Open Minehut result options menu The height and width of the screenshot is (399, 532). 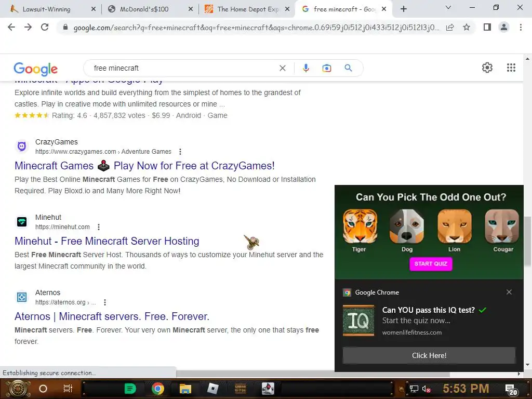point(98,227)
